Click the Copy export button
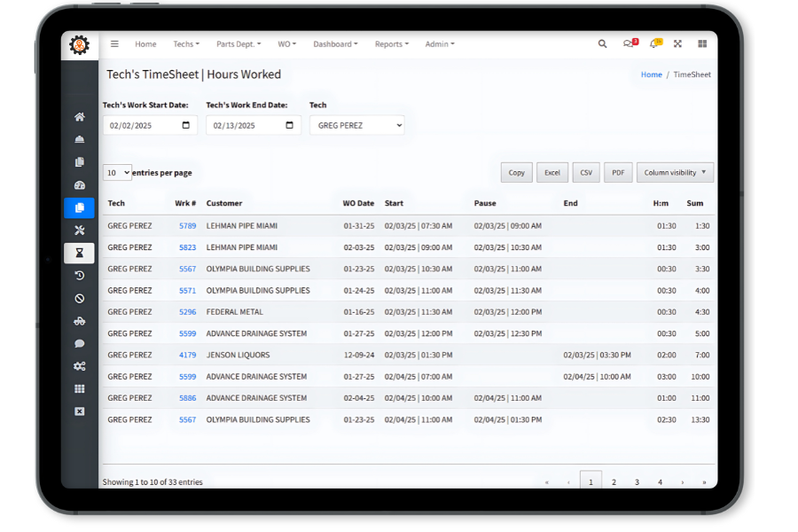The image size is (798, 532). [x=517, y=173]
